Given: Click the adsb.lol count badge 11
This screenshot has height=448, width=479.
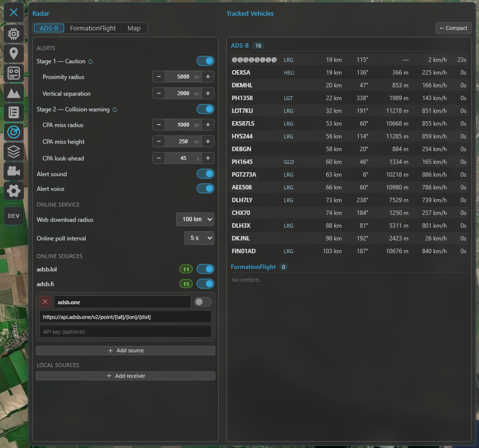Looking at the screenshot, I should 186,269.
